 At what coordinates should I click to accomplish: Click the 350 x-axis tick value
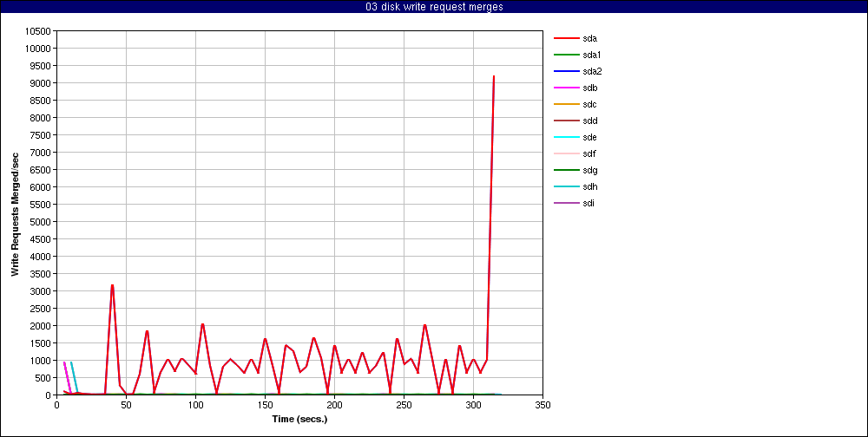(543, 405)
